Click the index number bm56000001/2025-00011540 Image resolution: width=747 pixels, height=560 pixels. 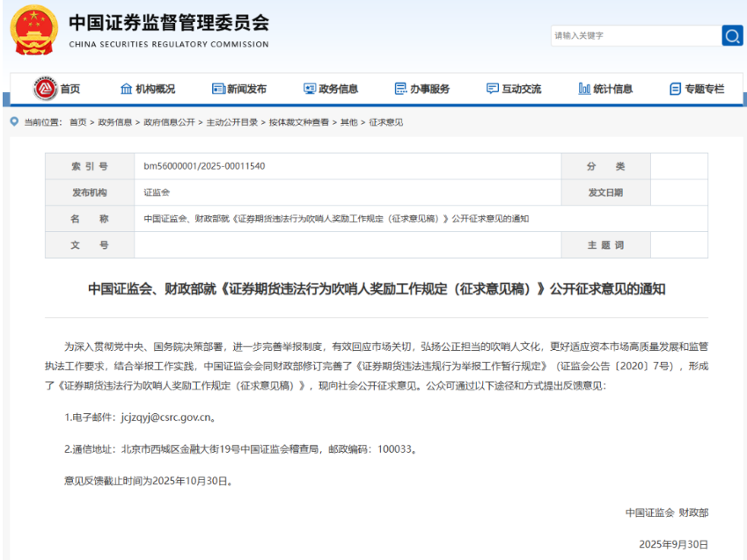204,166
